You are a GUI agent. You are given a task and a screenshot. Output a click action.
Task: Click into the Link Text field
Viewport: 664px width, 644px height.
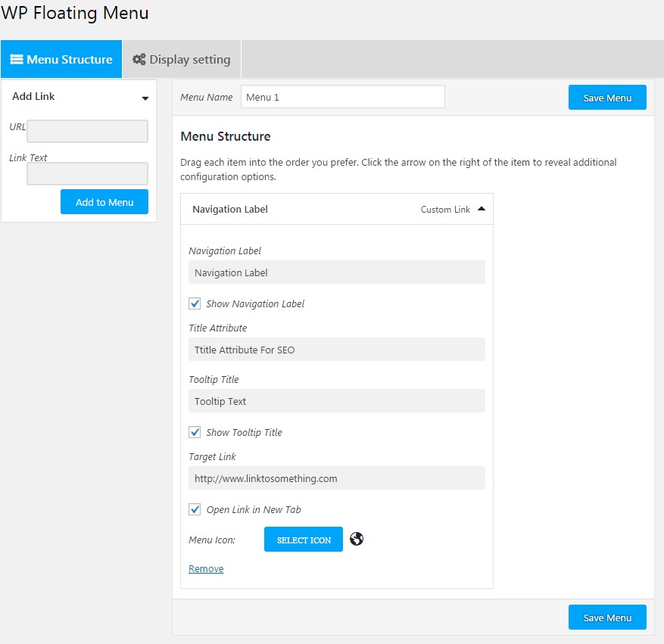pos(87,174)
